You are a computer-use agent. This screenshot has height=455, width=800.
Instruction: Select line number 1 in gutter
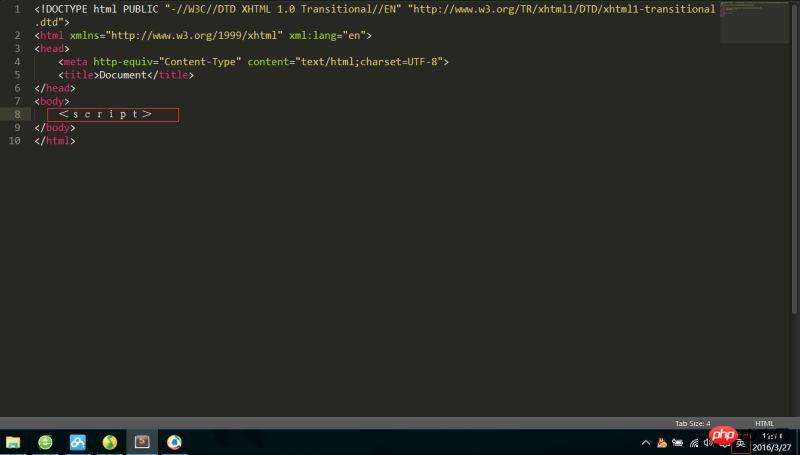click(17, 9)
